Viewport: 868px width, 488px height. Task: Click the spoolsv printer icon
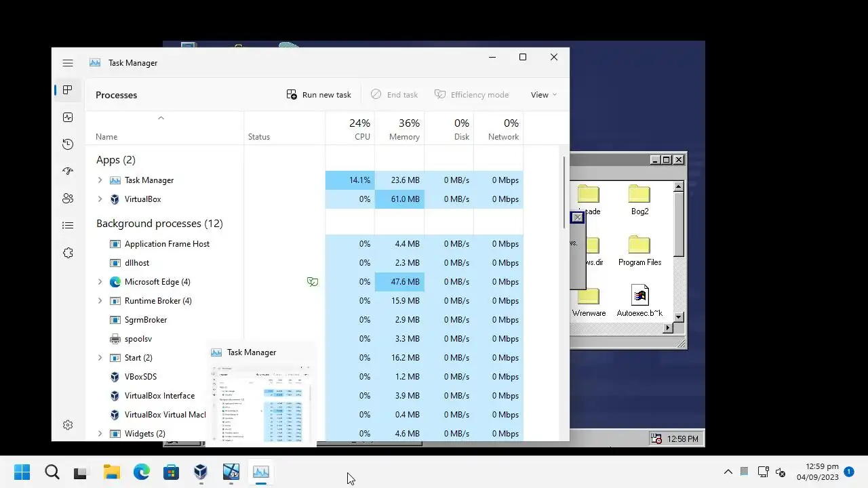[x=115, y=339]
